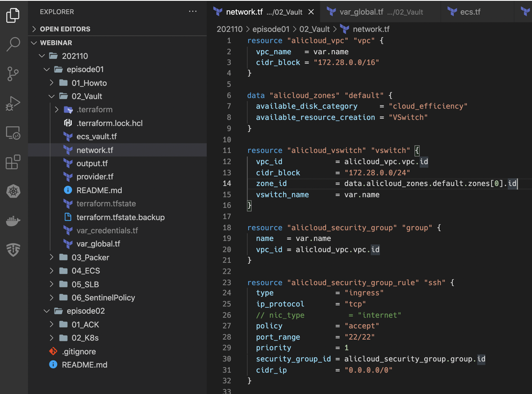The width and height of the screenshot is (532, 394).
Task: Select output.tf in the file tree
Action: (91, 163)
